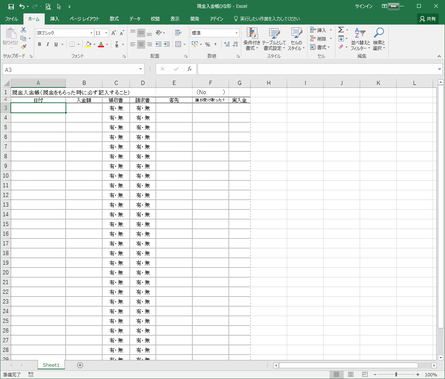This screenshot has height=379, width=445.
Task: Open Find and Select menu
Action: point(379,39)
